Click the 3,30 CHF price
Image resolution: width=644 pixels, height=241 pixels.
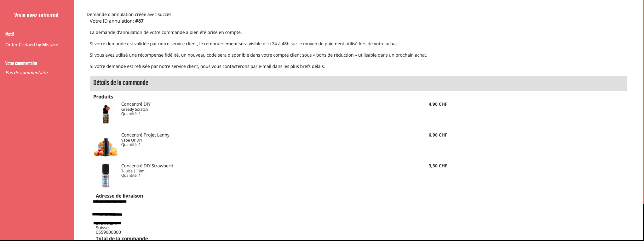[438, 166]
